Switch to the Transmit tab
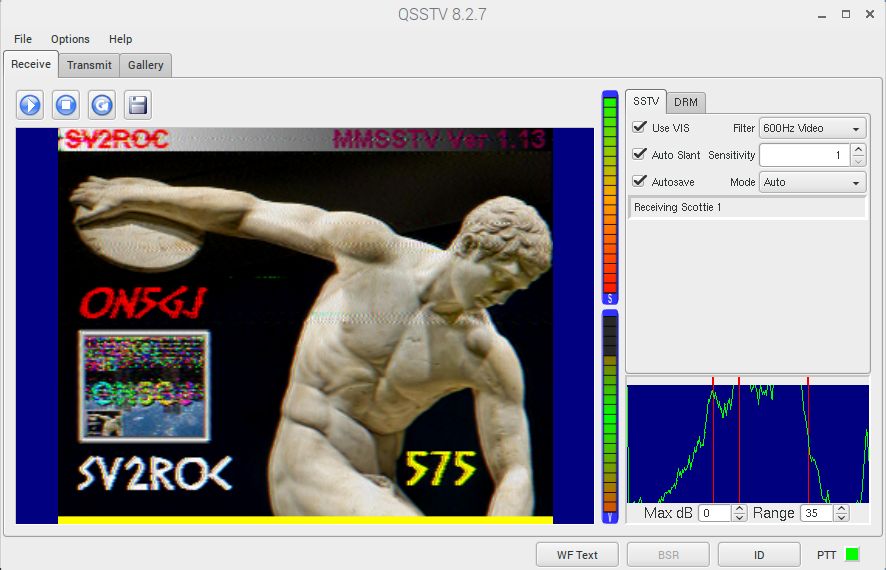Viewport: 886px width, 570px height. tap(89, 66)
